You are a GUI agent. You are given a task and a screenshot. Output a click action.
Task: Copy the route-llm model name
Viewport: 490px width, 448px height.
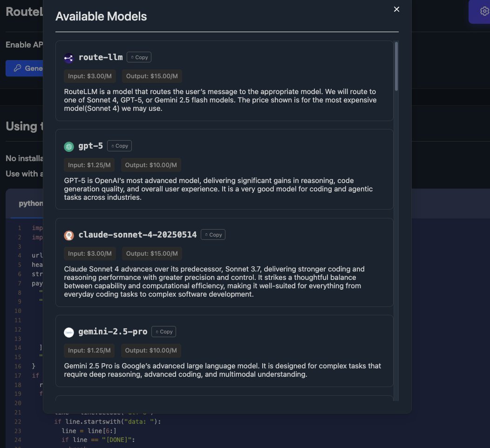139,57
